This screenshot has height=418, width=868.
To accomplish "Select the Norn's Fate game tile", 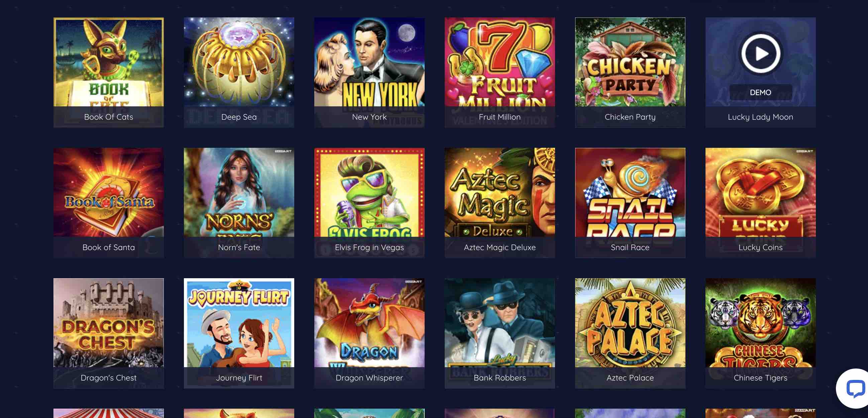I will click(239, 203).
